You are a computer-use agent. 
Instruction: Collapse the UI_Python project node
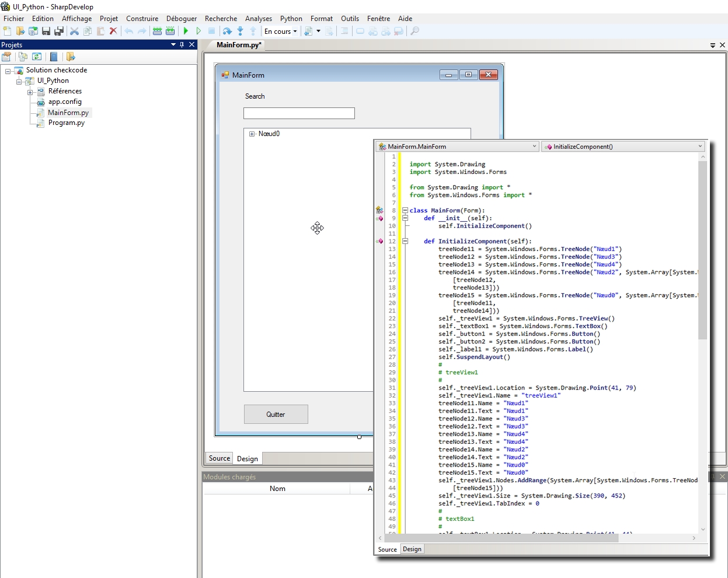[19, 81]
